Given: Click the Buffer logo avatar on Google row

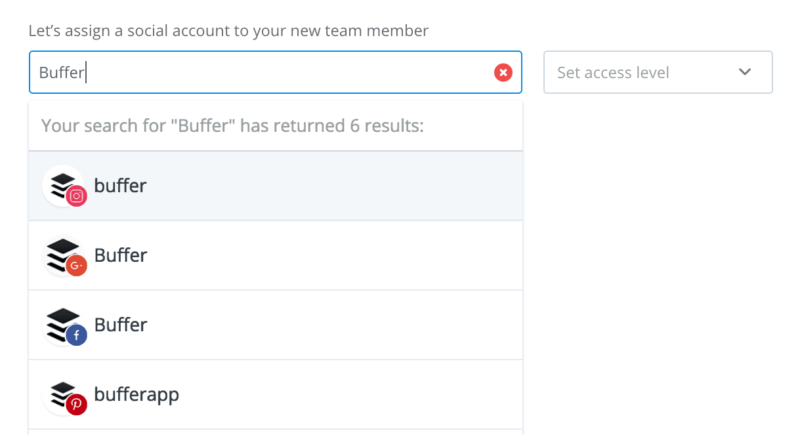Looking at the screenshot, I should click(63, 255).
